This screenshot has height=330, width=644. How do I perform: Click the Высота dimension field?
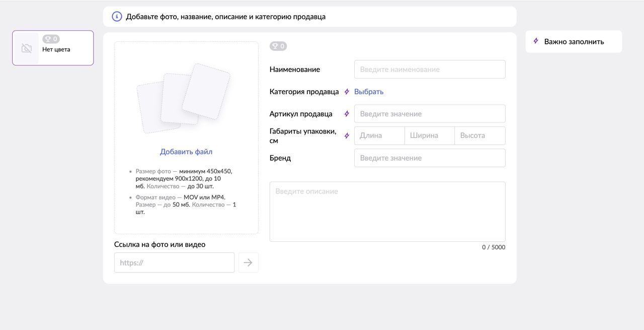480,136
